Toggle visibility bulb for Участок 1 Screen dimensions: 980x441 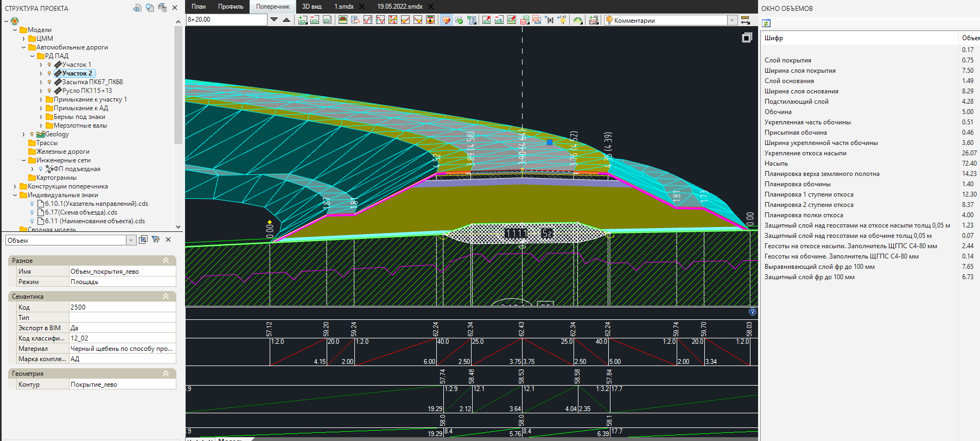coord(49,65)
